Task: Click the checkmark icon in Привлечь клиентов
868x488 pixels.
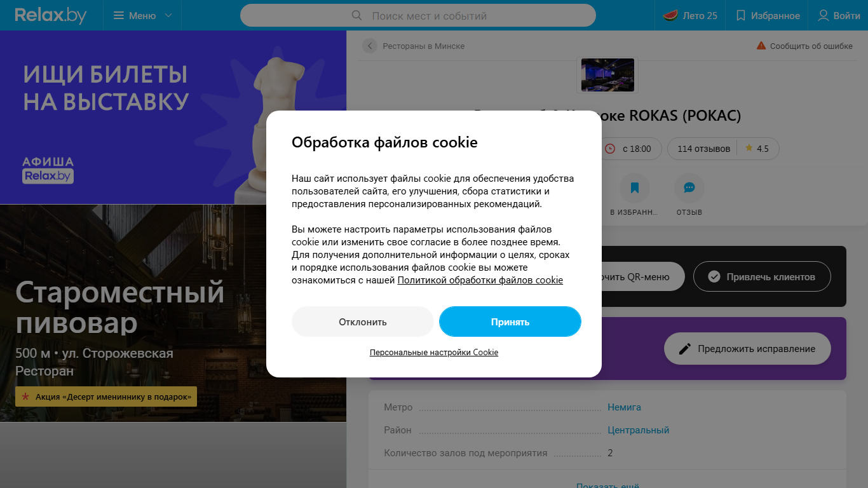Action: [x=714, y=276]
